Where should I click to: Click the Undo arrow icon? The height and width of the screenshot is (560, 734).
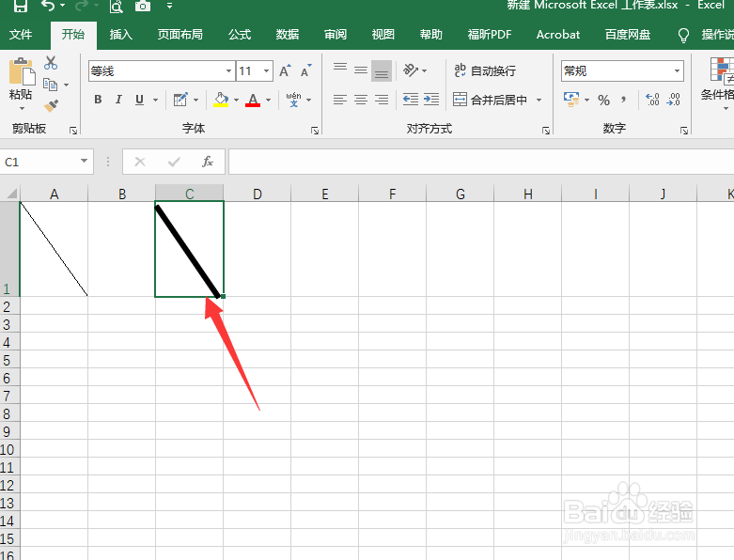tap(48, 6)
